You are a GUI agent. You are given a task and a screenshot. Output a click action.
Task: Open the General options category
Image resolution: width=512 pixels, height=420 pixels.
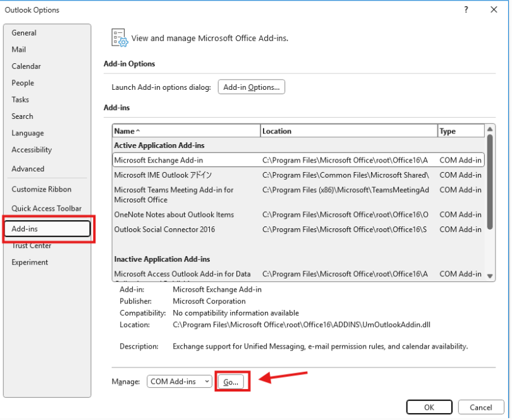(24, 33)
